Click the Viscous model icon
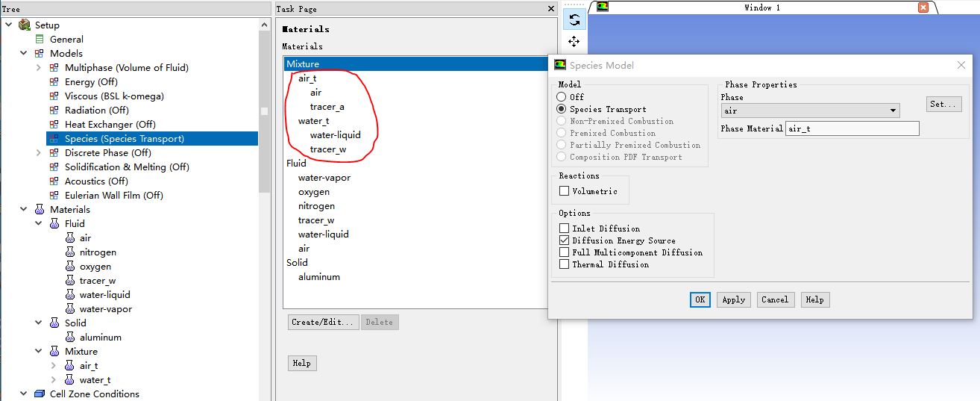 53,96
